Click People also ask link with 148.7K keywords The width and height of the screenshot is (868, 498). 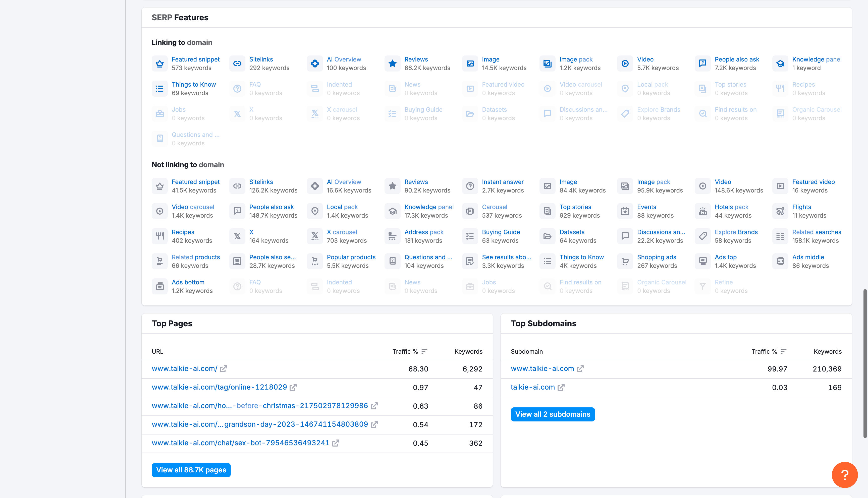[x=271, y=207]
